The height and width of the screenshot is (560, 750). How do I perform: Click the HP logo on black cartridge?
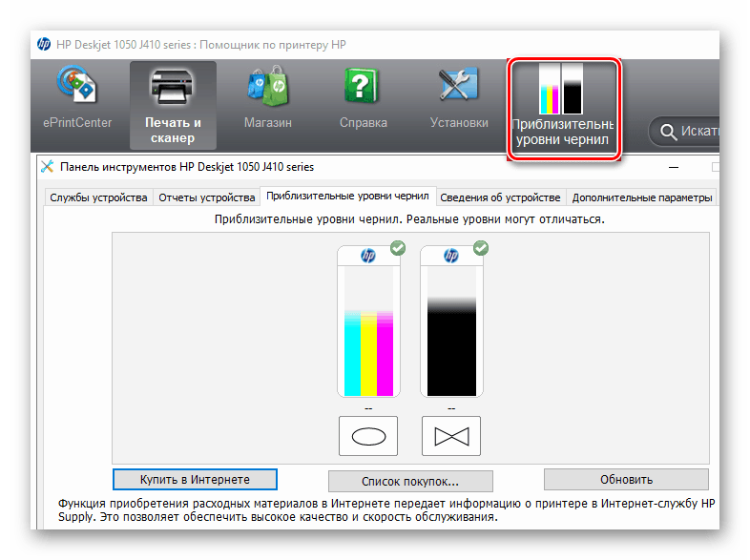tap(451, 255)
